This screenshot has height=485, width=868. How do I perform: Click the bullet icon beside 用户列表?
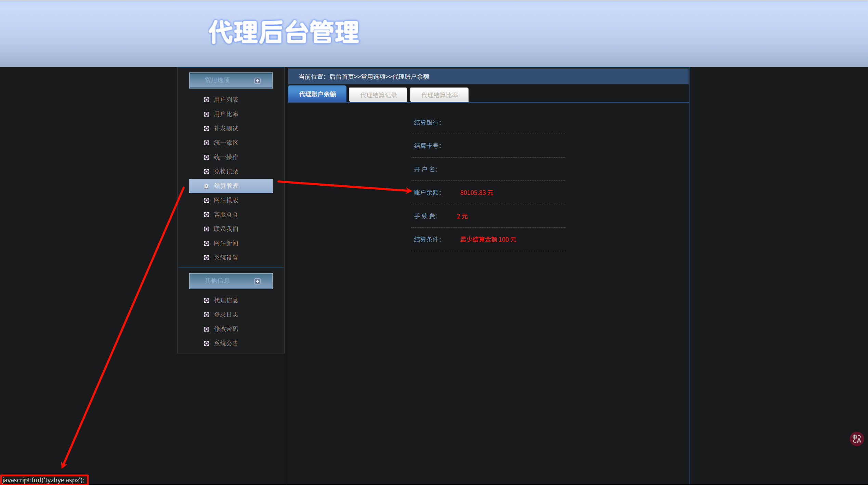[206, 100]
